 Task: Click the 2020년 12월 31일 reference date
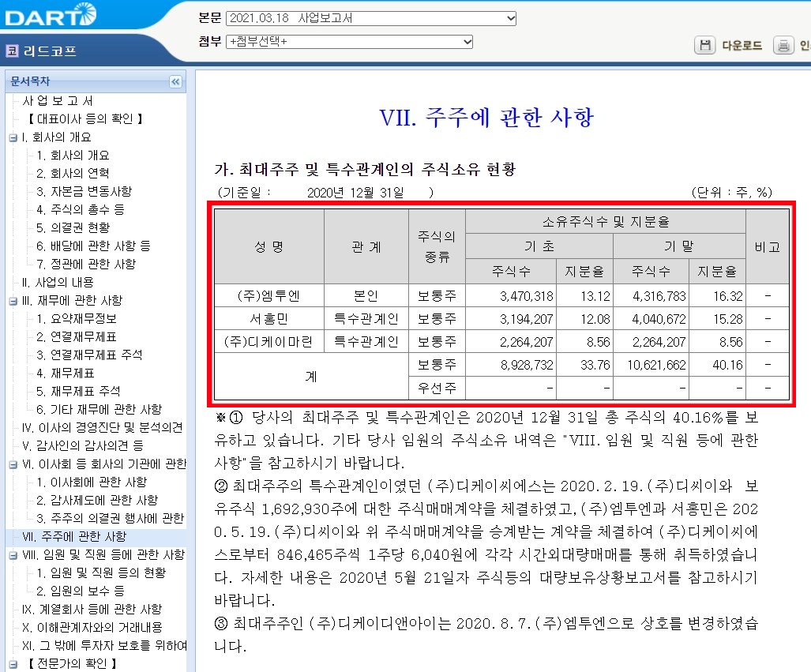click(x=355, y=193)
